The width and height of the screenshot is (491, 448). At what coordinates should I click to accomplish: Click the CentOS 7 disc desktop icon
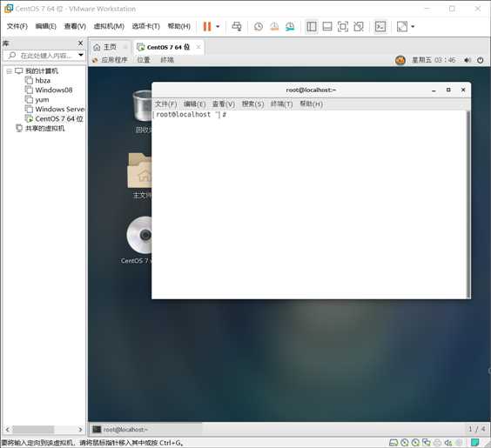pyautogui.click(x=139, y=235)
